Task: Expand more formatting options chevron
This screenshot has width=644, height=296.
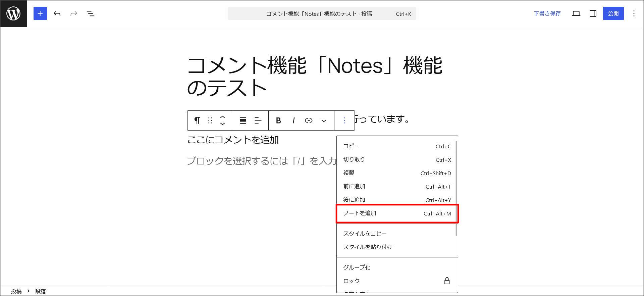Action: (x=324, y=120)
